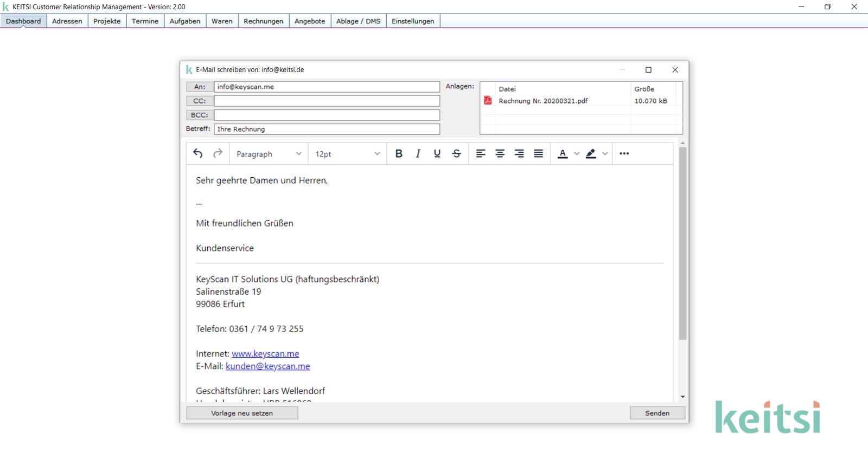This screenshot has width=868, height=465.
Task: Center align the text
Action: pos(500,154)
